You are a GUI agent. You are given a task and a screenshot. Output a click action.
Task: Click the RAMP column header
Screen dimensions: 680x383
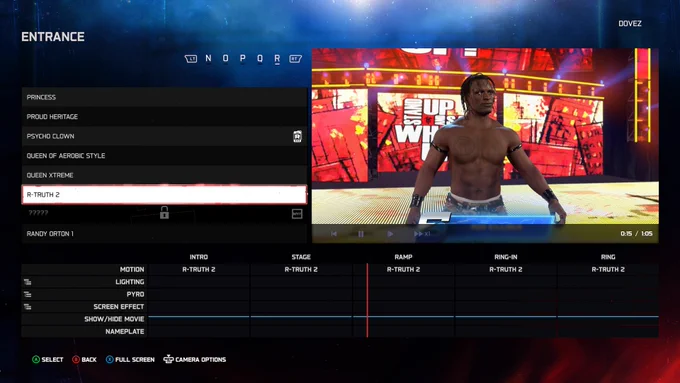coord(403,257)
